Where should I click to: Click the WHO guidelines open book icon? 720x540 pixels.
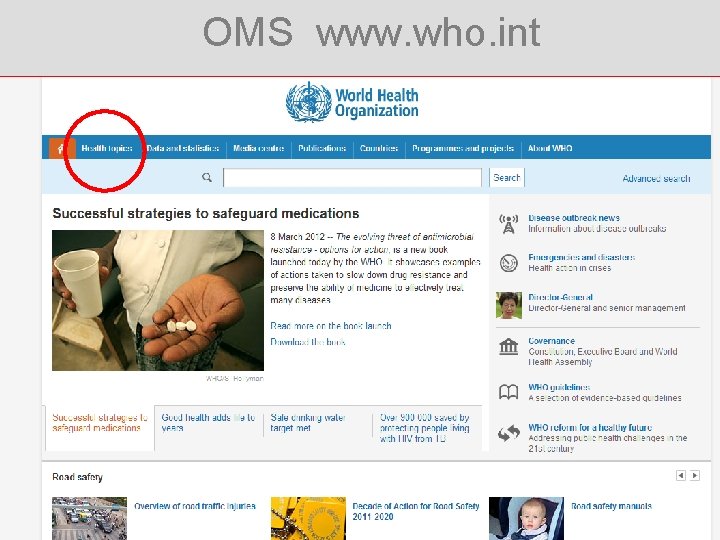[508, 392]
